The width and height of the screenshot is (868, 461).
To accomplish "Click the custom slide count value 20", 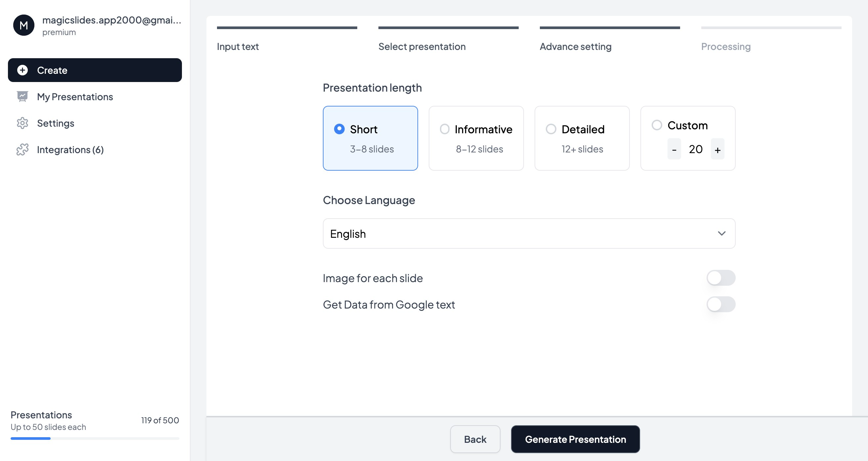I will click(x=695, y=149).
